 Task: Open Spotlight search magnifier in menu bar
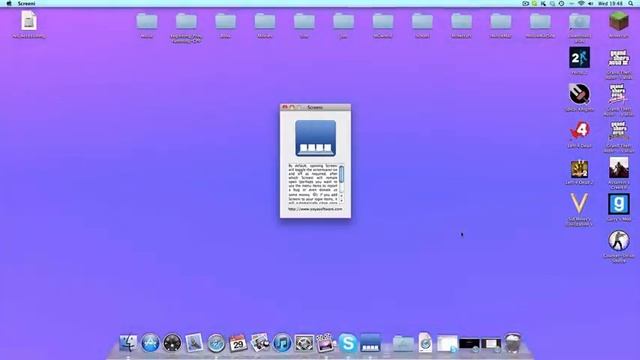[x=631, y=3]
